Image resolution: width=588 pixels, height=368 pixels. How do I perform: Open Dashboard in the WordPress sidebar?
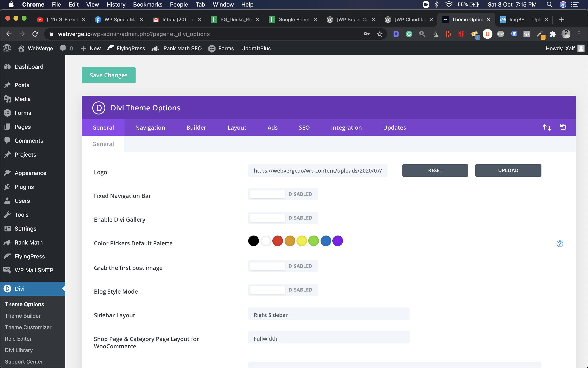click(32, 67)
